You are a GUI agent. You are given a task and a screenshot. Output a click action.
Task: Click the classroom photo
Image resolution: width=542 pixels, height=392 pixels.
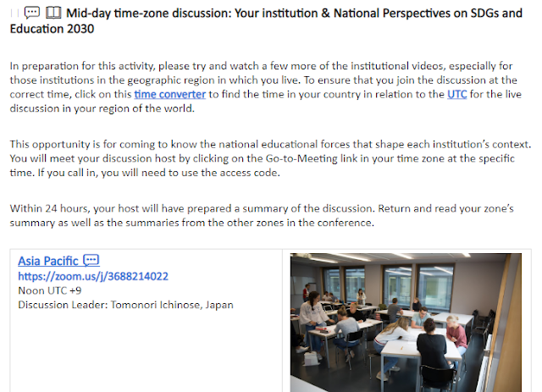(406, 323)
